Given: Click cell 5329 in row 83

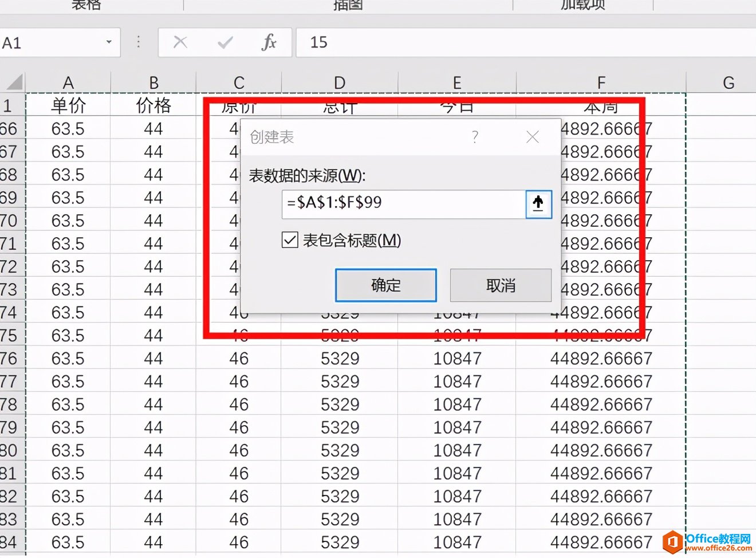Looking at the screenshot, I should click(x=340, y=519).
